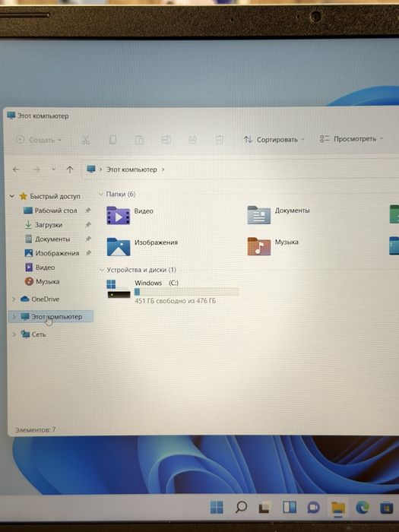This screenshot has width=399, height=532.
Task: Click the pin icon next to sidebar Документы
Action: pyautogui.click(x=88, y=239)
